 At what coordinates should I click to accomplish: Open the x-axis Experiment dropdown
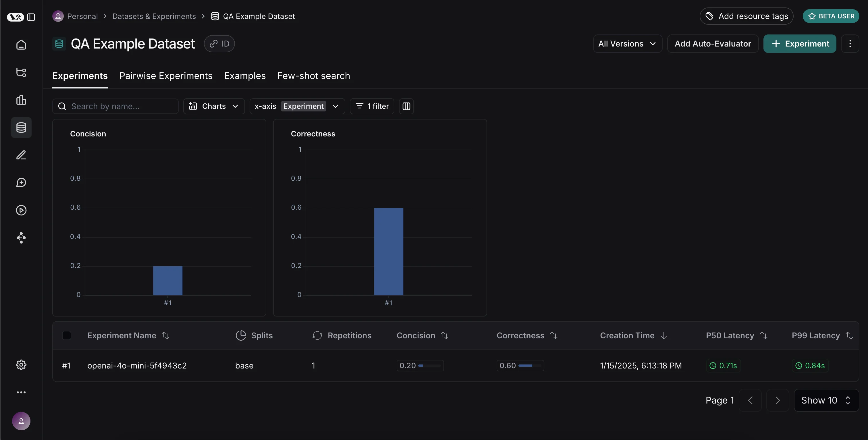(297, 106)
